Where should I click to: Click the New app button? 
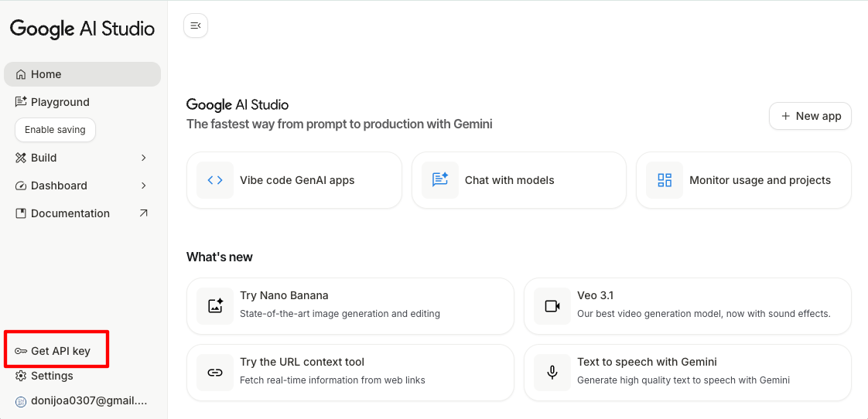click(x=810, y=116)
